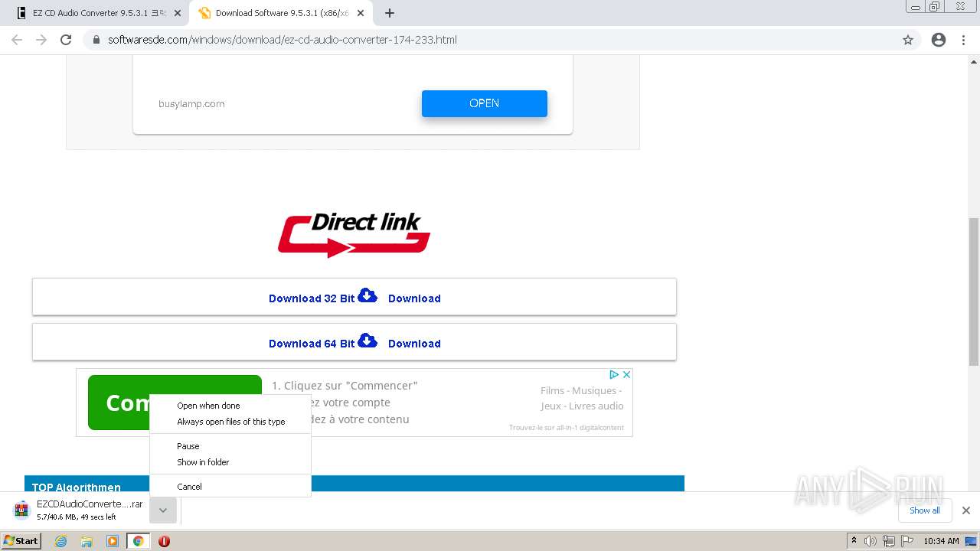Image resolution: width=980 pixels, height=551 pixels.
Task: Click the Direct link logo image
Action: click(x=354, y=234)
